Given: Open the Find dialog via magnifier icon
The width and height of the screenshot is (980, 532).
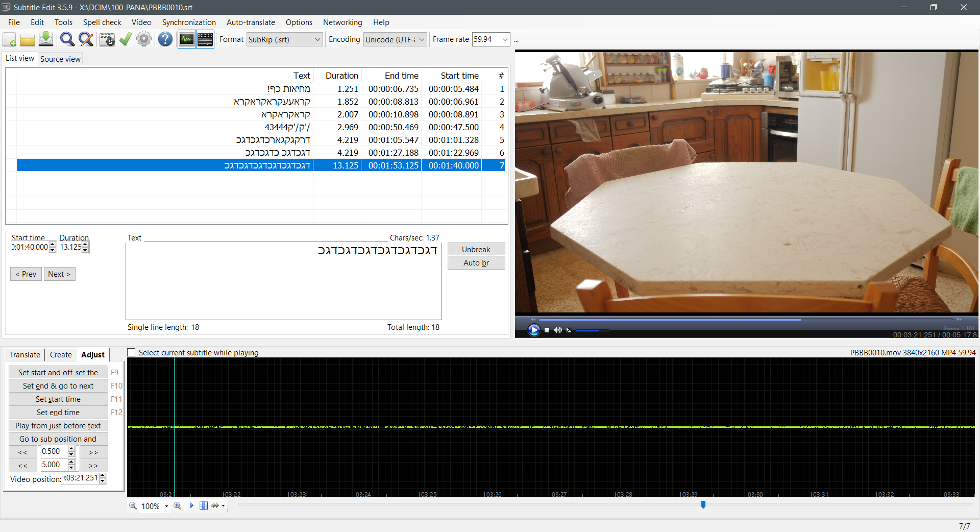Looking at the screenshot, I should point(67,39).
